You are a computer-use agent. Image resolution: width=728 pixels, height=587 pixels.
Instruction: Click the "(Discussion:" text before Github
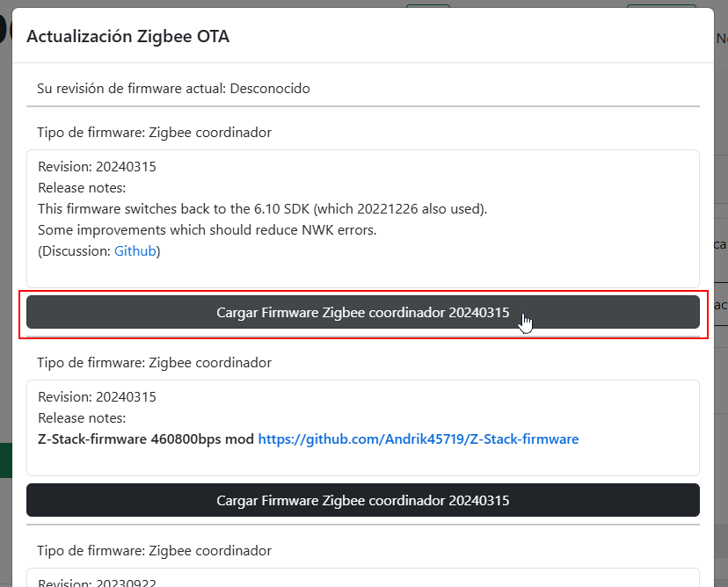74,251
